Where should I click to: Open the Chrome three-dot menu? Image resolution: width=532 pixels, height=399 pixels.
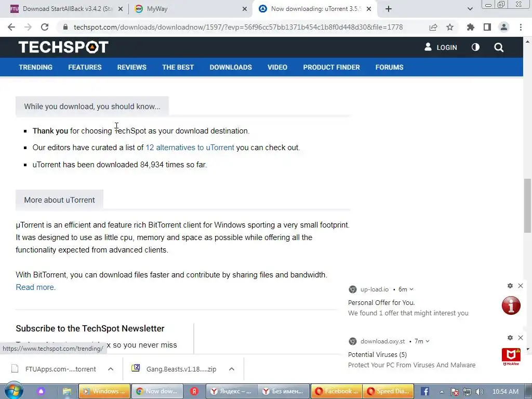(x=521, y=27)
